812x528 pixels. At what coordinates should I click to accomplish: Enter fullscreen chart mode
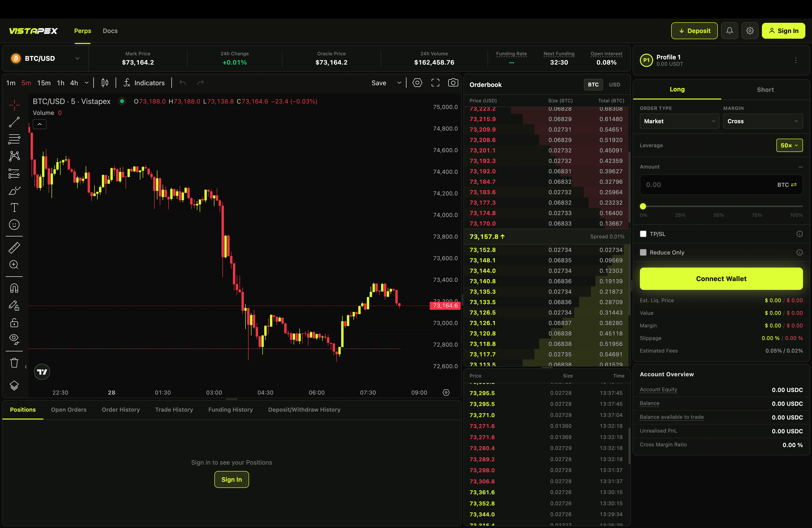[x=435, y=83]
